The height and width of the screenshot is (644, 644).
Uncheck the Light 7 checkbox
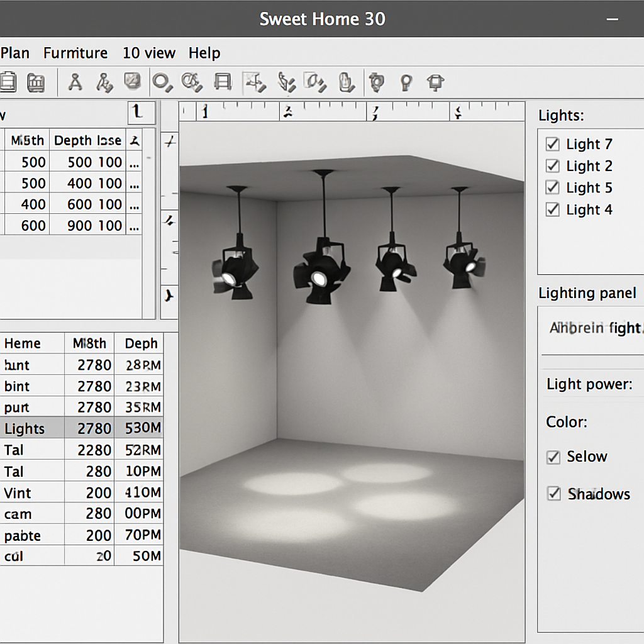coord(552,144)
